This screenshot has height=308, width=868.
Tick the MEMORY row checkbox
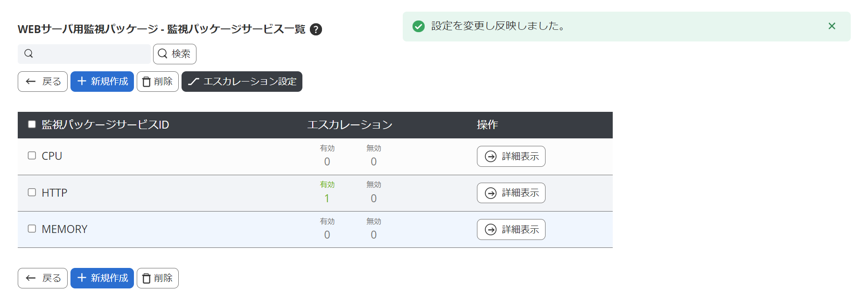(x=32, y=229)
